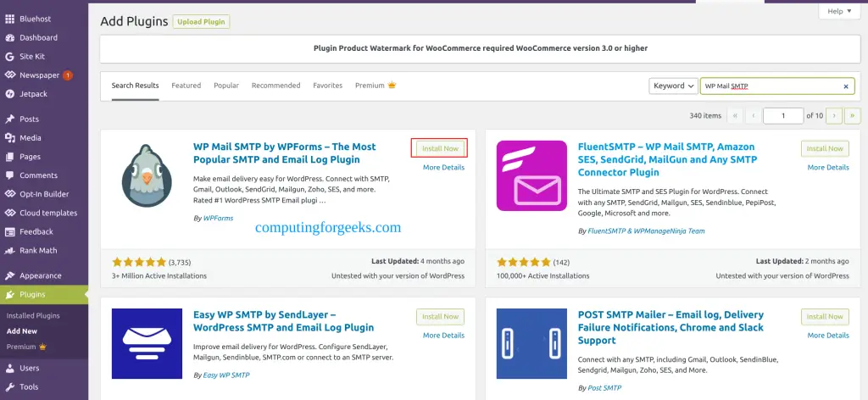Click the Feedback form icon
The image size is (868, 400).
(x=9, y=232)
